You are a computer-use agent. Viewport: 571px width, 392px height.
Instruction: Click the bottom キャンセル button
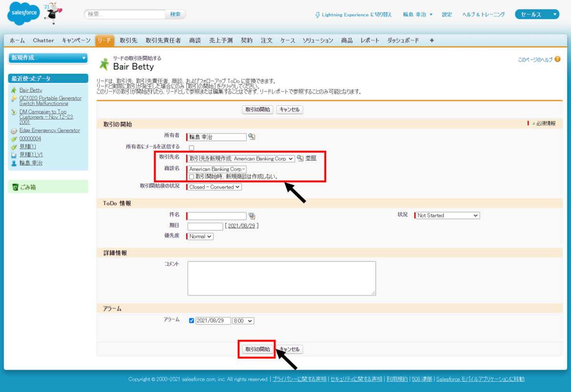click(x=289, y=349)
